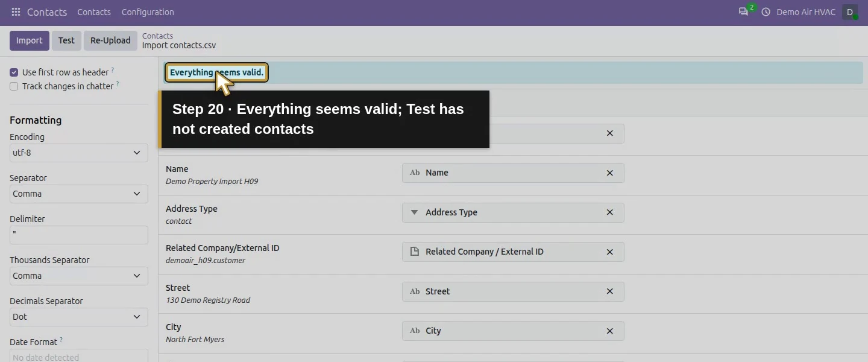Image resolution: width=868 pixels, height=362 pixels.
Task: Clear the City field mapping
Action: pos(609,331)
